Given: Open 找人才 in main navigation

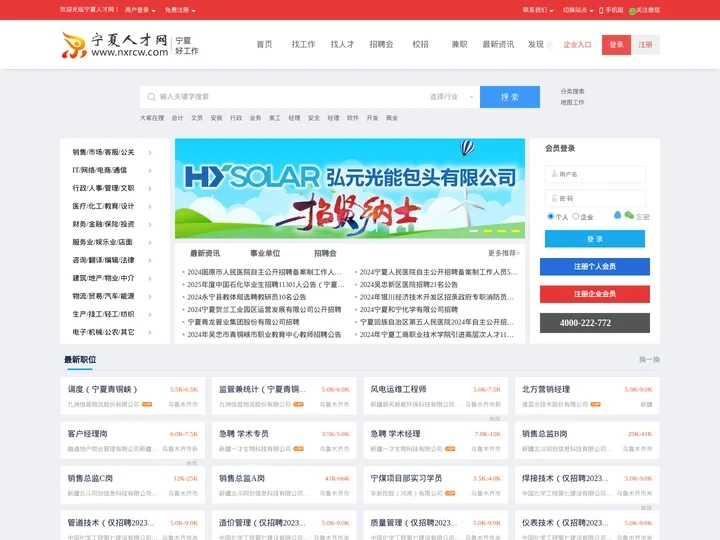Looking at the screenshot, I should pos(343,45).
